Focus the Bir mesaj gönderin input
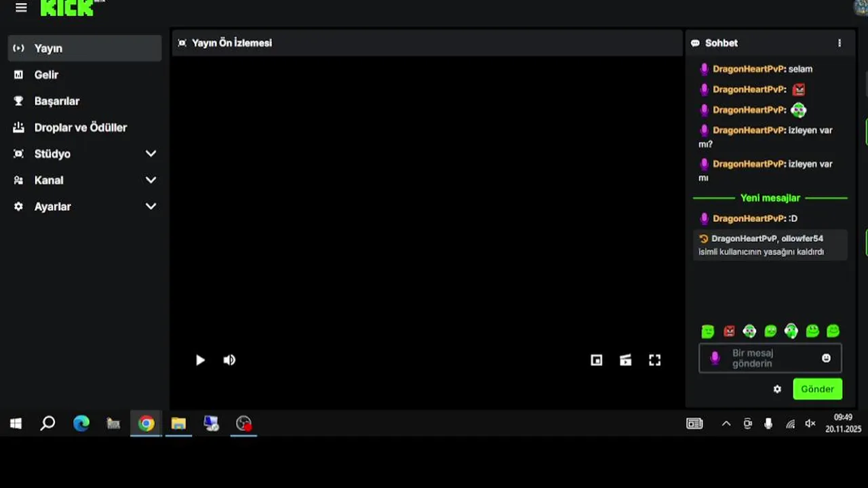The image size is (868, 488). click(770, 358)
